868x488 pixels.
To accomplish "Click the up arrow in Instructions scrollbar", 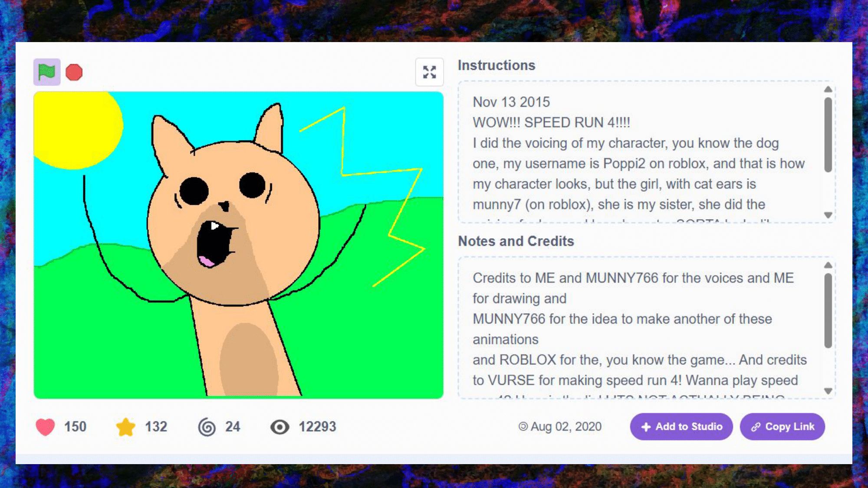I will pyautogui.click(x=828, y=89).
